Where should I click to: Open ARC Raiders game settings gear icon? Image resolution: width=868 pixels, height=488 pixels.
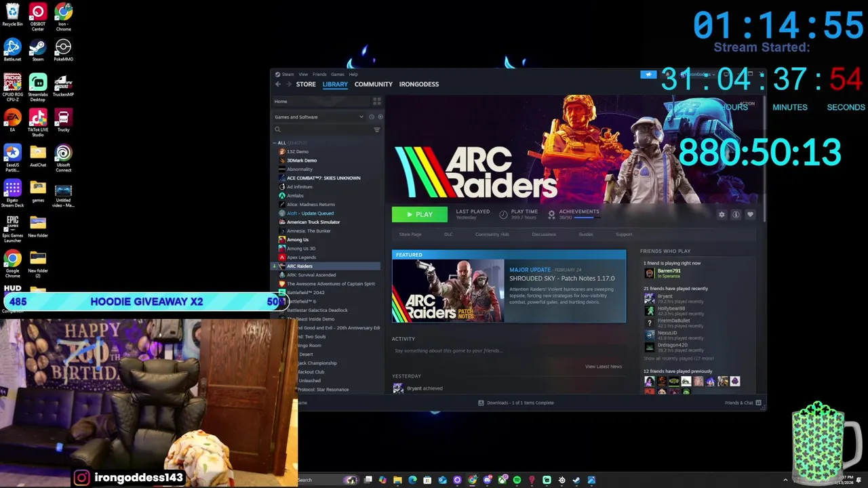(722, 214)
